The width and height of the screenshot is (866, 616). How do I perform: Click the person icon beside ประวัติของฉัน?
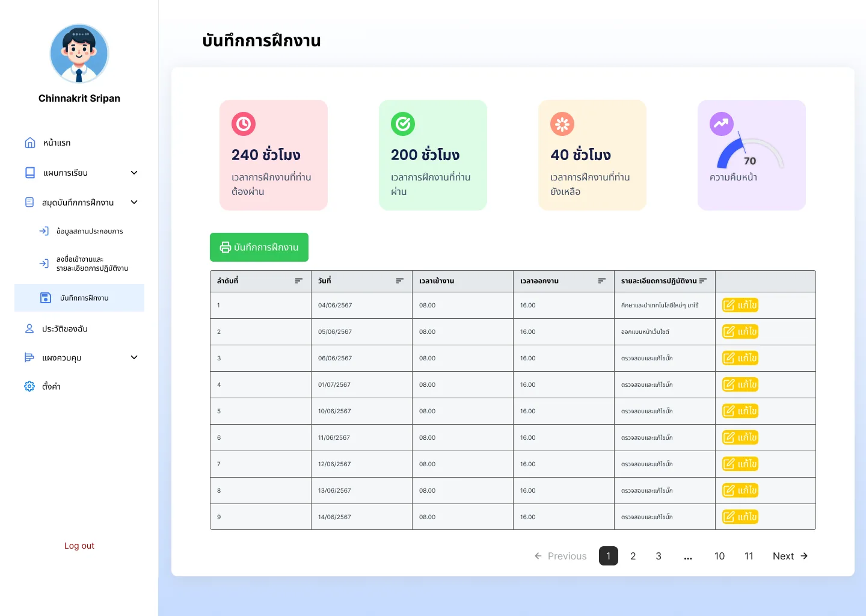pos(29,328)
